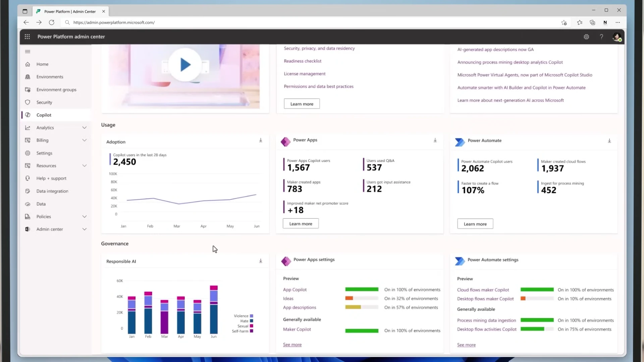Click the Violence legend color swatch
This screenshot has height=362, width=644.
252,316
